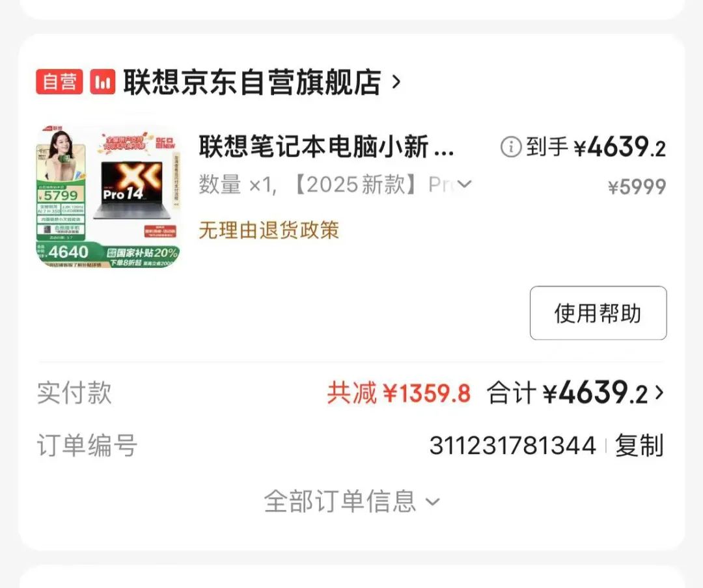
Task: Tap the red 自营 badge
Action: click(x=59, y=81)
